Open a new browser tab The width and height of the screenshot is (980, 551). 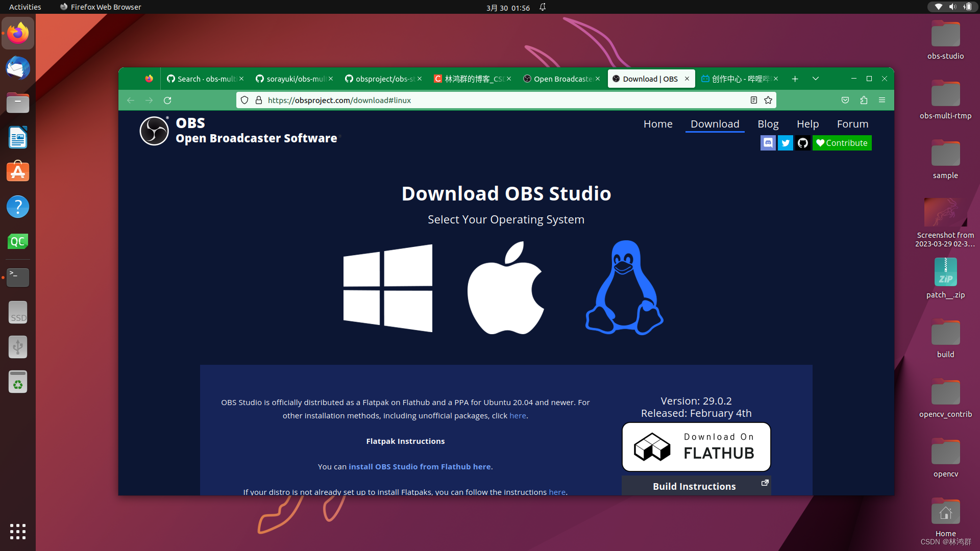(x=795, y=79)
